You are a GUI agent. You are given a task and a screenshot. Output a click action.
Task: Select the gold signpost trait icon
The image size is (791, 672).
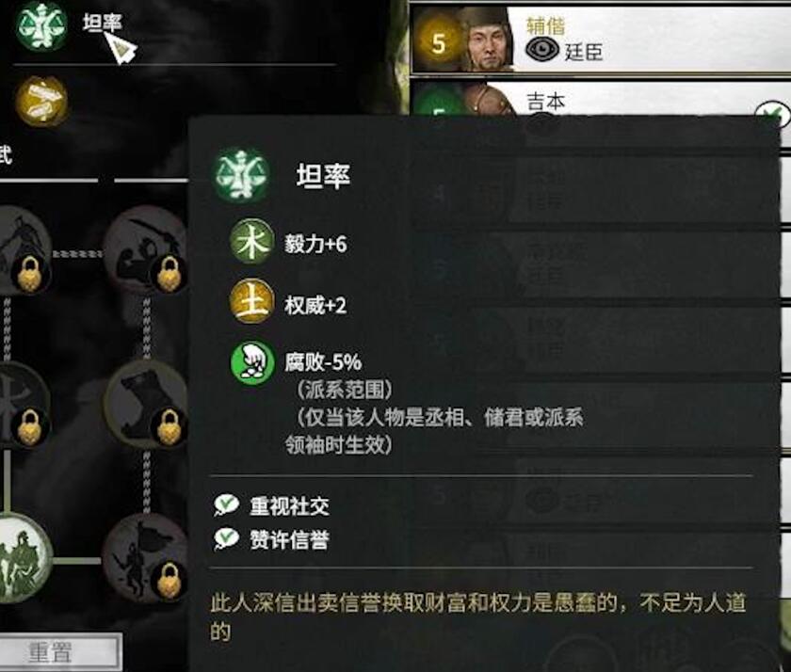[x=41, y=101]
